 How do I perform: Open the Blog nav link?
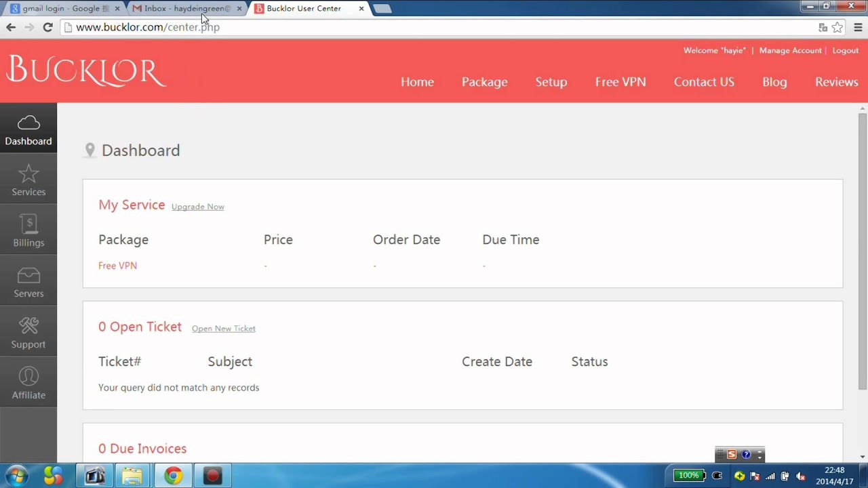click(x=774, y=82)
